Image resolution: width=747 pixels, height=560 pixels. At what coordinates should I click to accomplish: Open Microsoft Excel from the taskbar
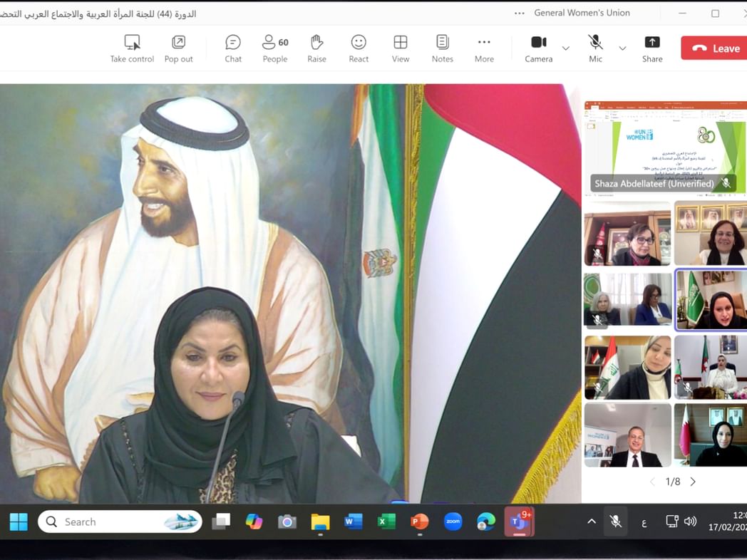click(x=386, y=522)
